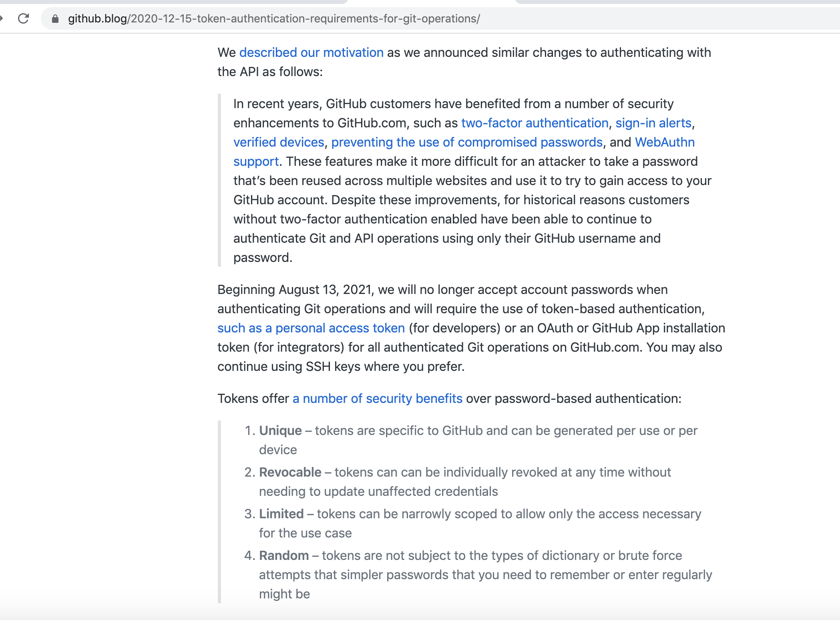Open the "described our motivation" link
This screenshot has width=840, height=620.
pos(311,52)
